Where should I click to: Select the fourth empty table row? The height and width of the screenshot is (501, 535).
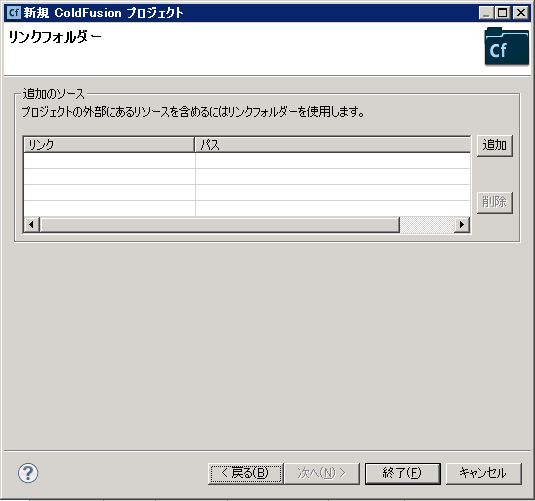(x=247, y=209)
